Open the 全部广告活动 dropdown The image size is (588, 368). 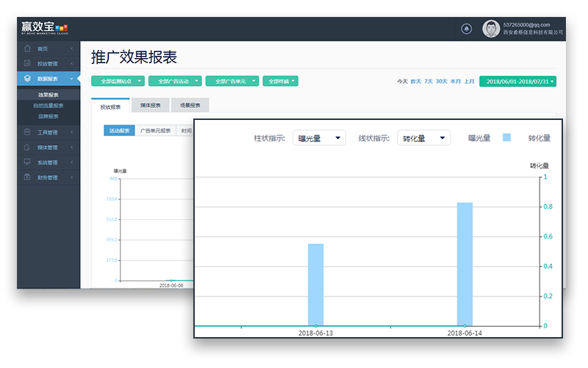tap(174, 81)
